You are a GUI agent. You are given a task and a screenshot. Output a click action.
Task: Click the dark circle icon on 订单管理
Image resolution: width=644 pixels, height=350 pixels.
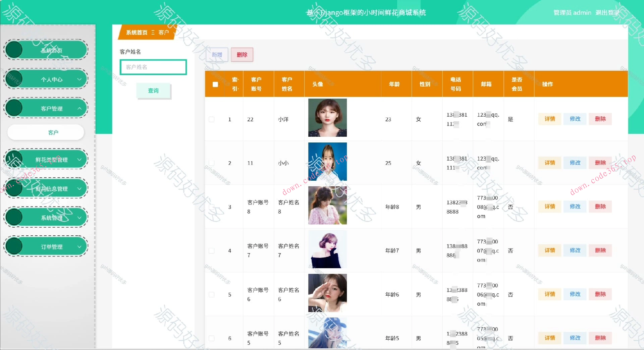14,246
